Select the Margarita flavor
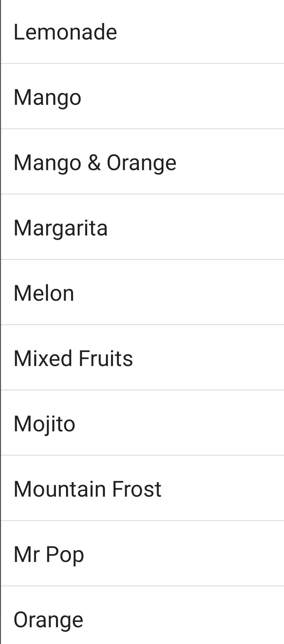Screen dimensions: 284x644 tap(60, 228)
